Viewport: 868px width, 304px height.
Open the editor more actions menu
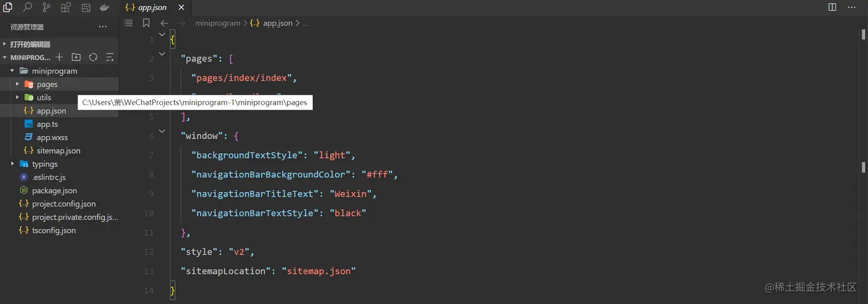tap(852, 7)
